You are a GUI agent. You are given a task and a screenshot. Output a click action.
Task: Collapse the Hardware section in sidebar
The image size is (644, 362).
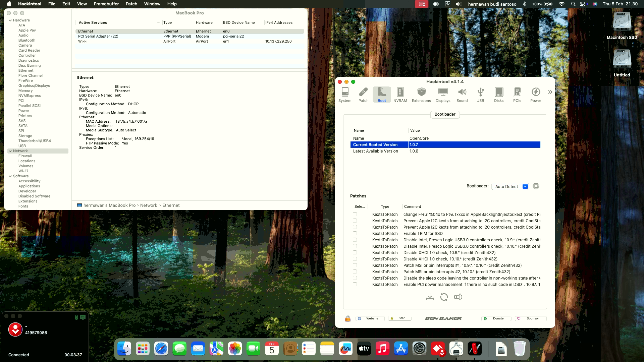(x=10, y=20)
